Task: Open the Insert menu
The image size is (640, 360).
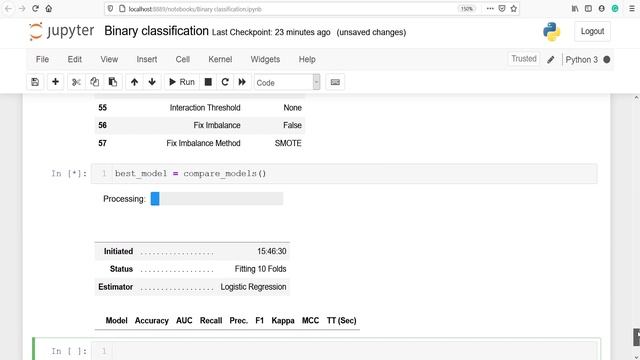Action: pyautogui.click(x=147, y=60)
